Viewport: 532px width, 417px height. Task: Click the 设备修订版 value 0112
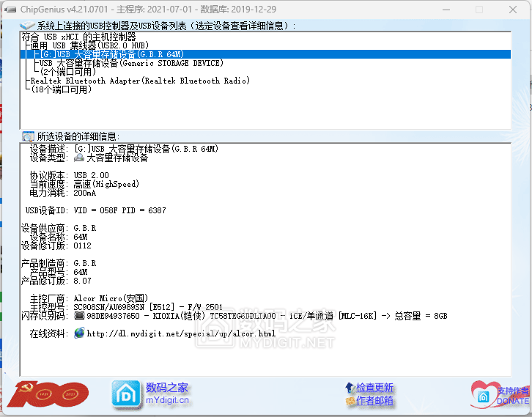click(83, 246)
